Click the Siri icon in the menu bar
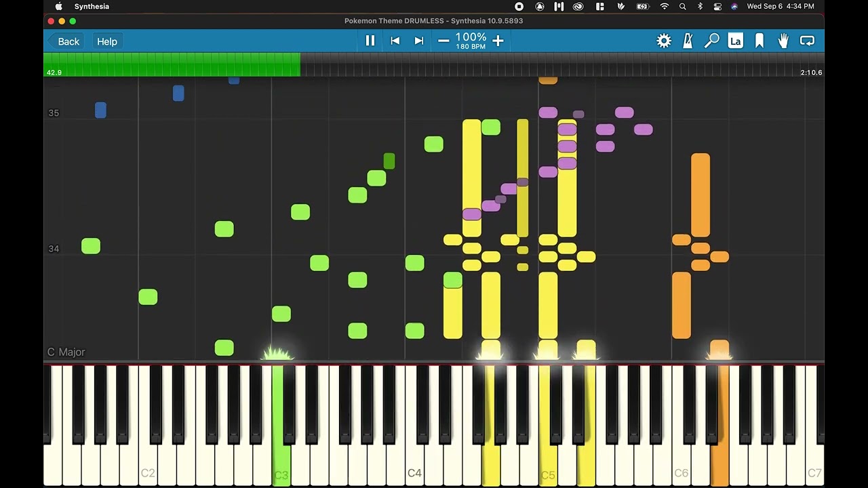The width and height of the screenshot is (868, 488). (x=734, y=6)
